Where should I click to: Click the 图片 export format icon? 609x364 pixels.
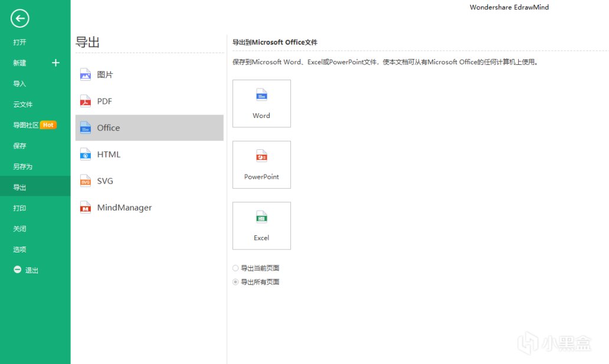tap(86, 74)
